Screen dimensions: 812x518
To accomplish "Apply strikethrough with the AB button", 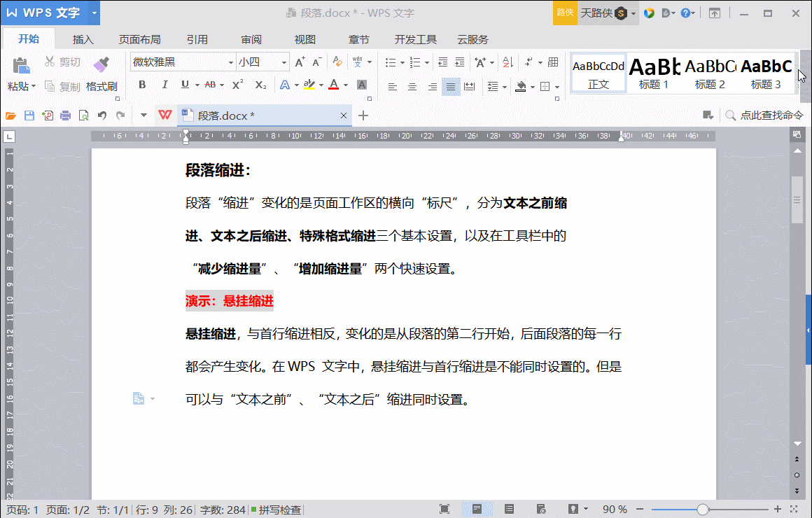I will [210, 85].
